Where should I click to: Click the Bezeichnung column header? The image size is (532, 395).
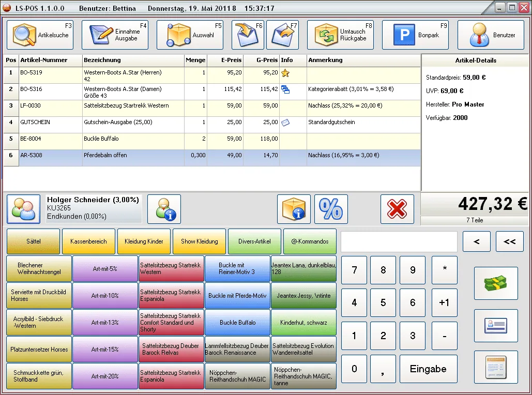(133, 60)
